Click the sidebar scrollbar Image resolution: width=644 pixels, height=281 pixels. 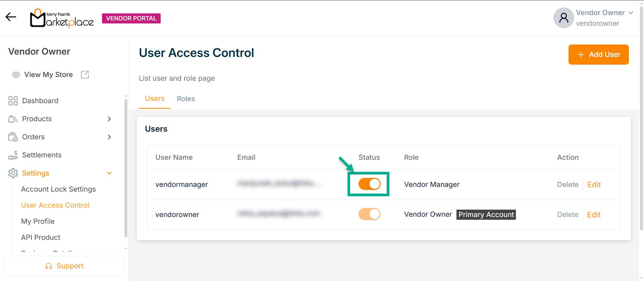tap(126, 167)
